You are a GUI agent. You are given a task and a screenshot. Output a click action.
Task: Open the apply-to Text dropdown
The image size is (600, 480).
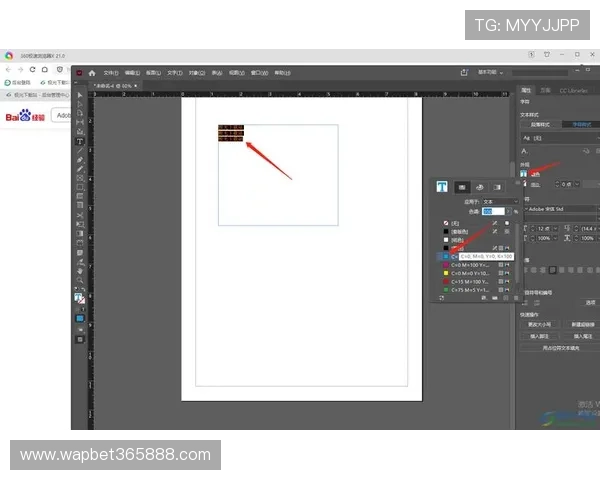click(x=500, y=201)
